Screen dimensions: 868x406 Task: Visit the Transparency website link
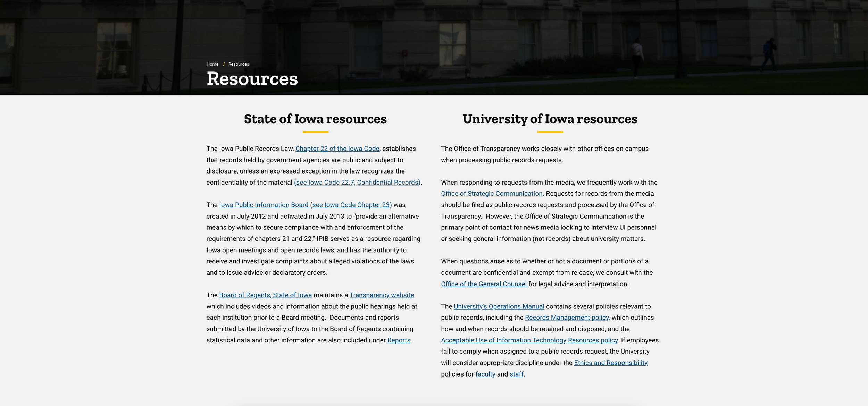point(381,295)
